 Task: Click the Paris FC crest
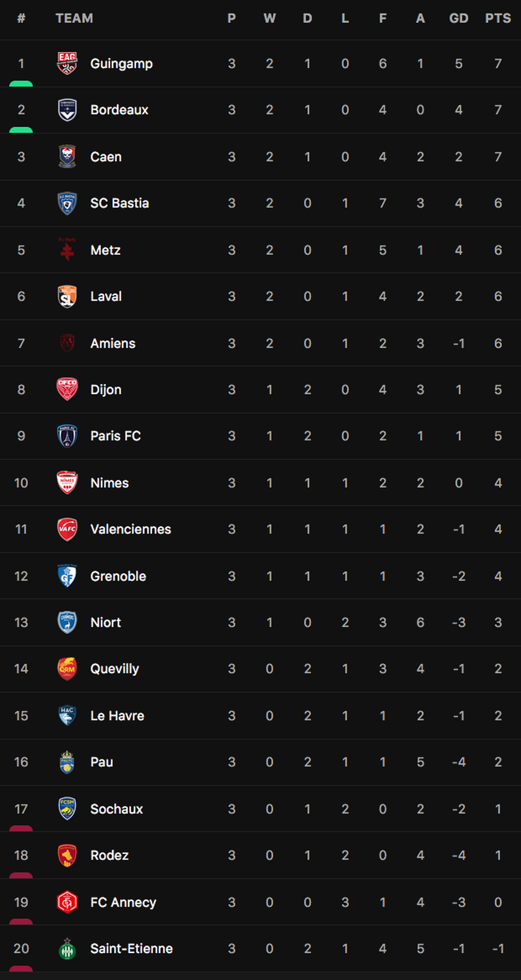pos(67,436)
